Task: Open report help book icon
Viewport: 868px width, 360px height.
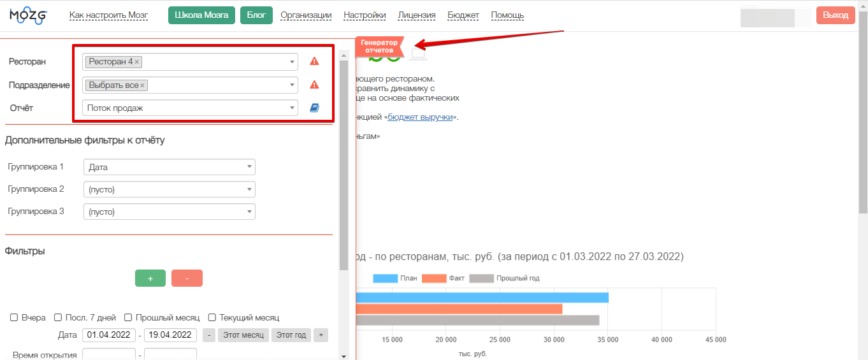Action: 314,108
